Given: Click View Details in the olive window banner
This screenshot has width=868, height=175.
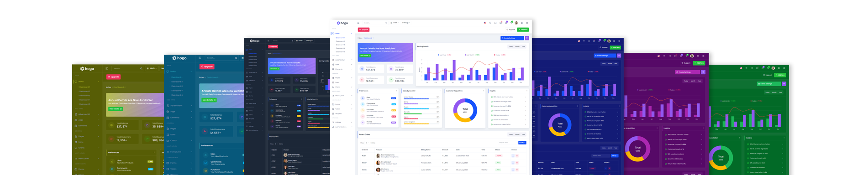Looking at the screenshot, I should point(116,109).
